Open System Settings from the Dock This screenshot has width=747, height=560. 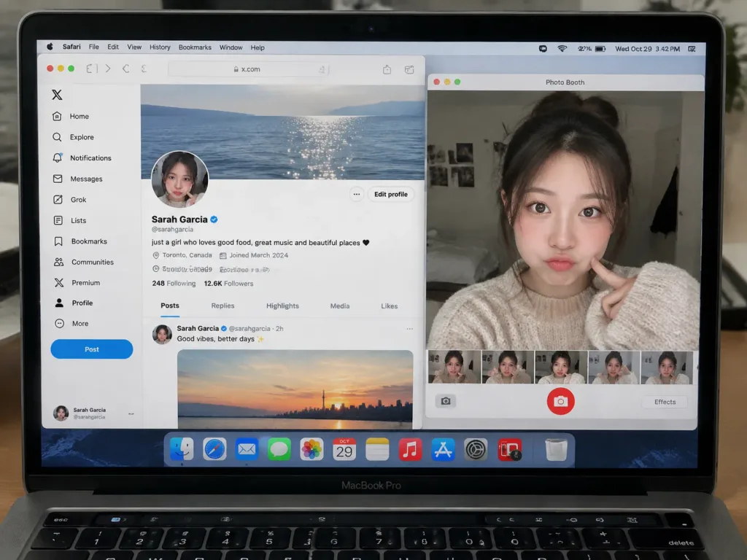click(476, 449)
